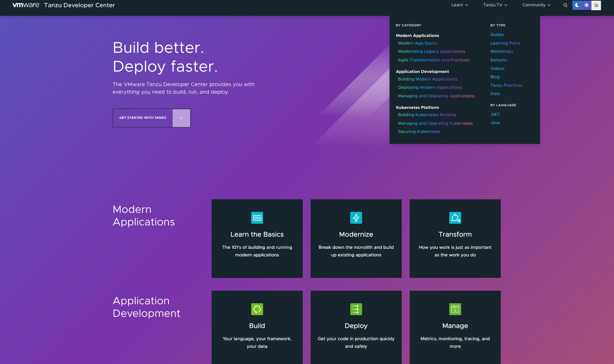This screenshot has width=614, height=364.
Task: Expand the Tanzu.TV dropdown menu
Action: [495, 5]
